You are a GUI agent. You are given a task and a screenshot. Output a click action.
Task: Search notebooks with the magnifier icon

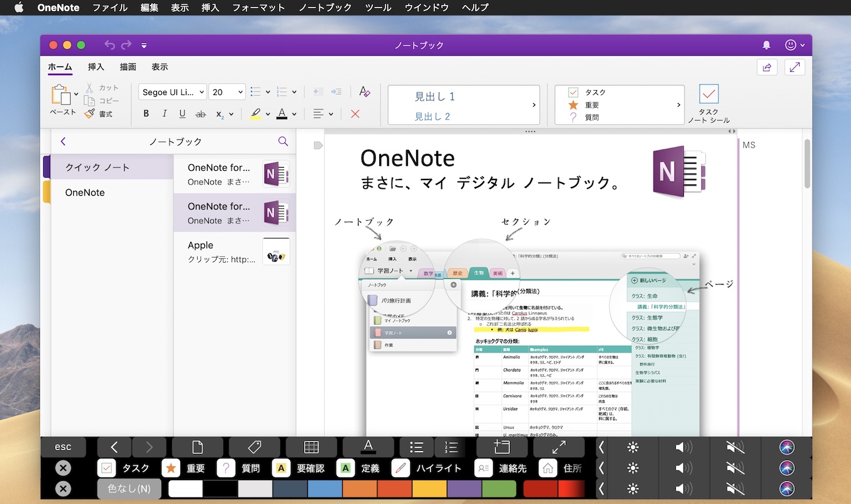click(283, 141)
